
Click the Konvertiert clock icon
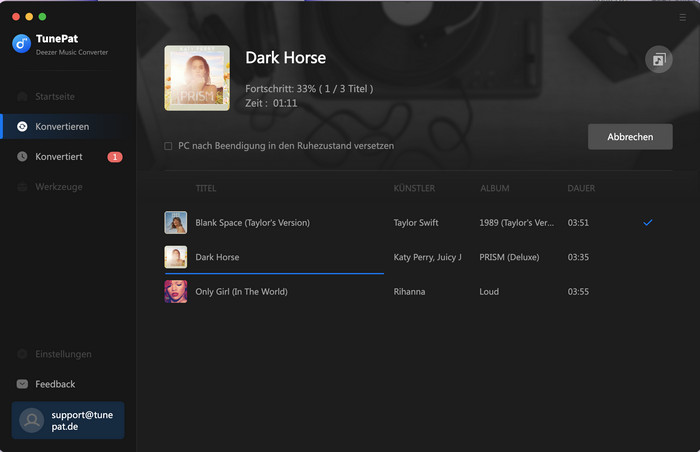(22, 157)
